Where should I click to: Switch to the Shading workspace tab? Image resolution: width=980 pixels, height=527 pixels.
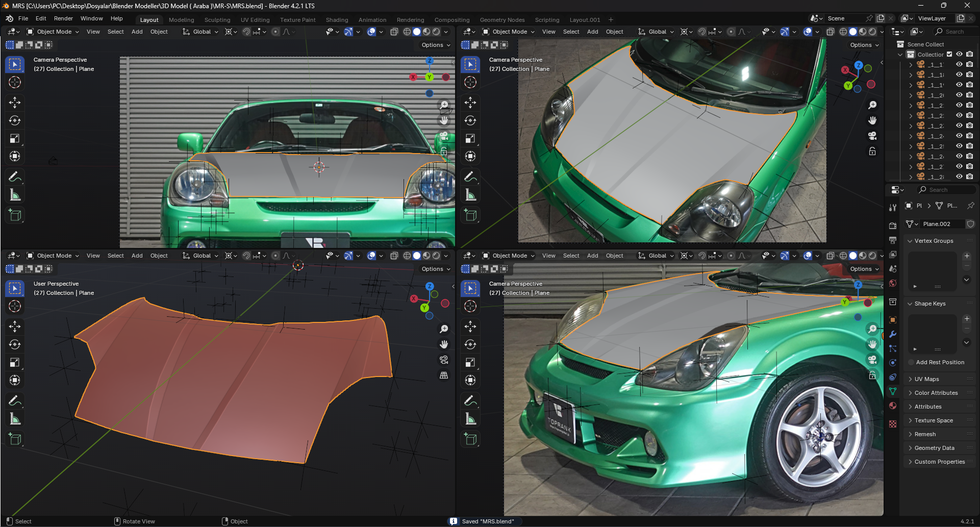[337, 20]
